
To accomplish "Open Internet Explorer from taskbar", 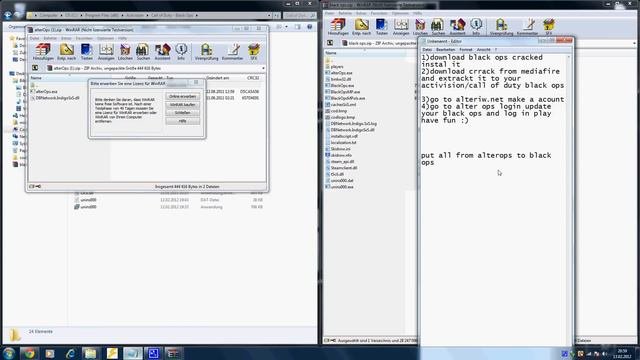I will (70, 353).
